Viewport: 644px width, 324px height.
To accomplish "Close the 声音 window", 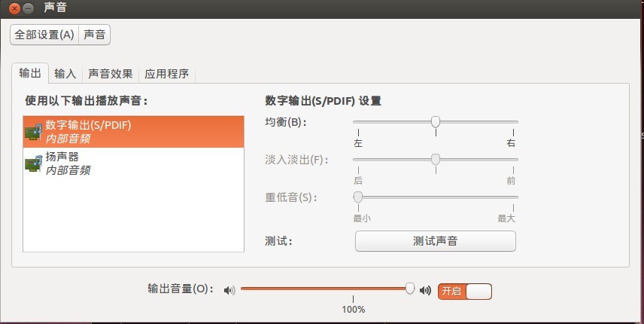I will [14, 8].
